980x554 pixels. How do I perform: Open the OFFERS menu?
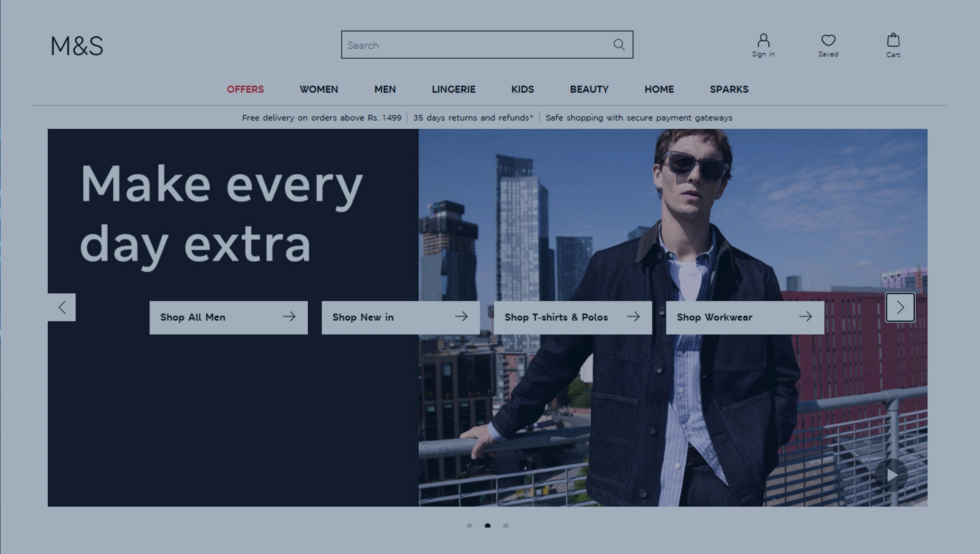(246, 89)
